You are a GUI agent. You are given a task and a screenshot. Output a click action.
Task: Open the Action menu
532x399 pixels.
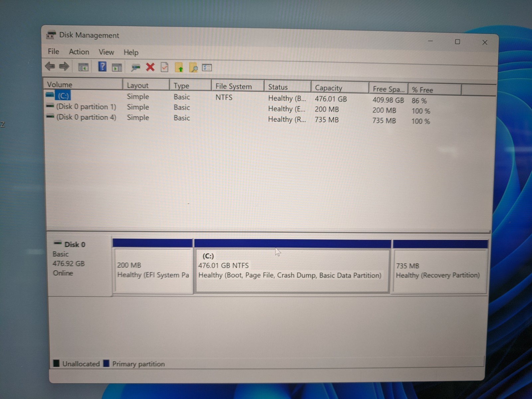pos(79,52)
